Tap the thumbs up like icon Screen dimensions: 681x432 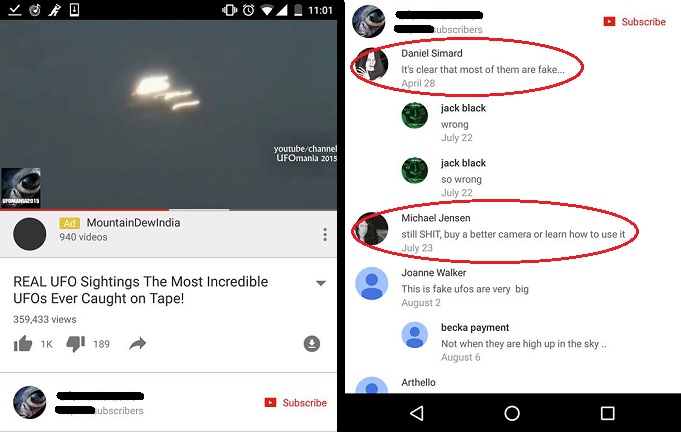[x=23, y=344]
